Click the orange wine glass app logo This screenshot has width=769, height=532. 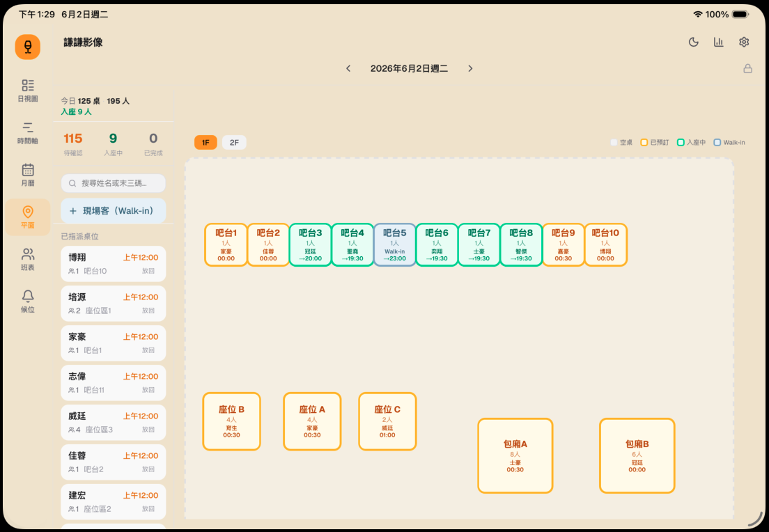point(27,47)
